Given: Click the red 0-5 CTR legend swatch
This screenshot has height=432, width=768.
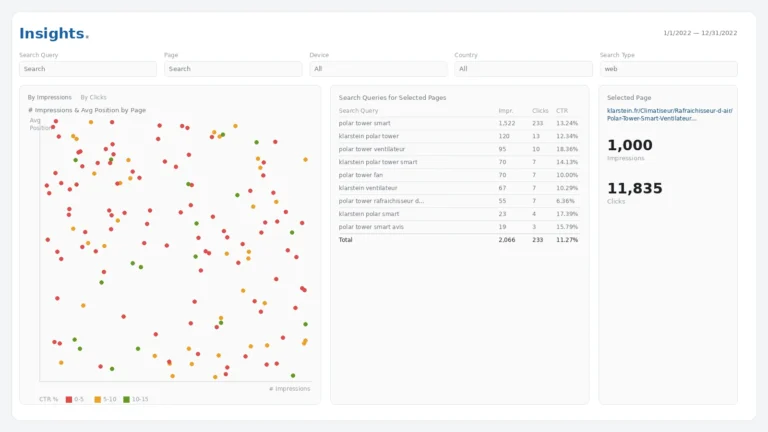Looking at the screenshot, I should 69,400.
